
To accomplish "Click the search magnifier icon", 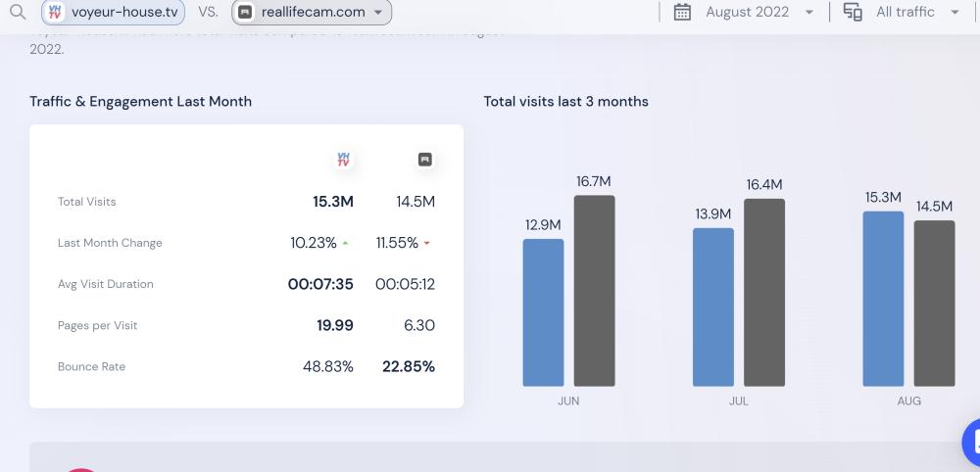I will pyautogui.click(x=16, y=13).
